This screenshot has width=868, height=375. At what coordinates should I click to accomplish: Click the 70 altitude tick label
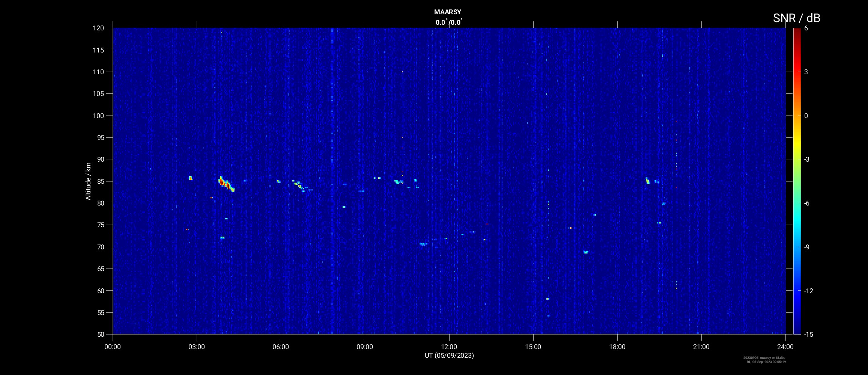click(100, 247)
